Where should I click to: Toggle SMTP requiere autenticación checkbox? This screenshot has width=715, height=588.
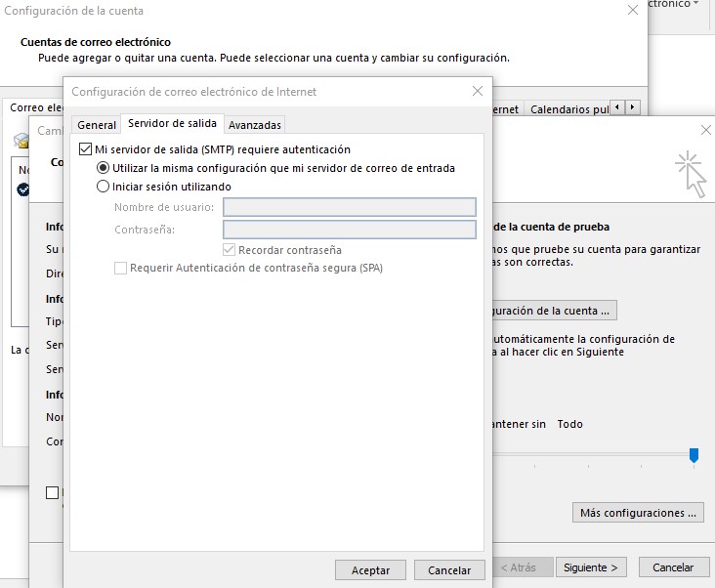85,149
